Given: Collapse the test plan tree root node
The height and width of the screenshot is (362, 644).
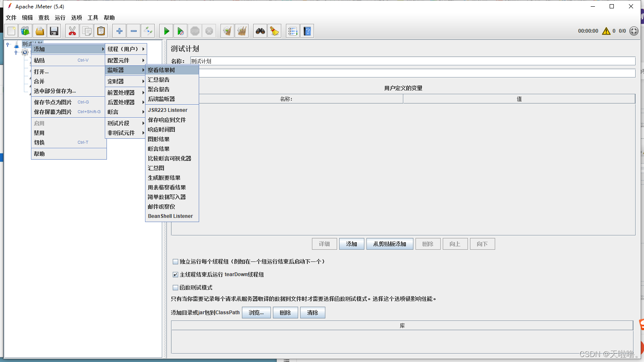Looking at the screenshot, I should tap(8, 44).
